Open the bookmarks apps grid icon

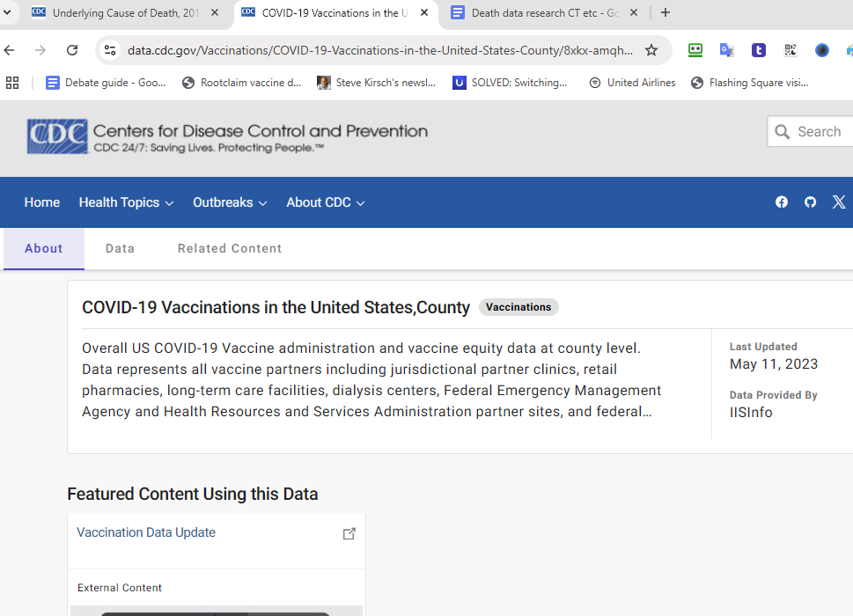point(12,83)
